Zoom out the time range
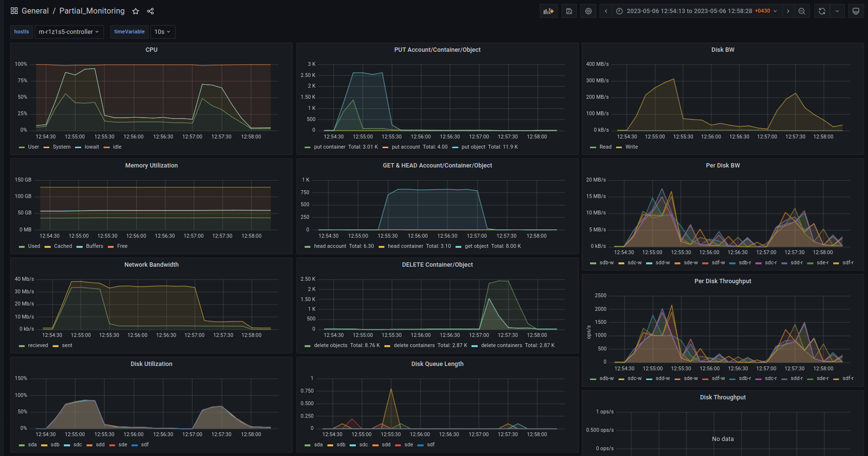The image size is (868, 456). click(x=802, y=11)
